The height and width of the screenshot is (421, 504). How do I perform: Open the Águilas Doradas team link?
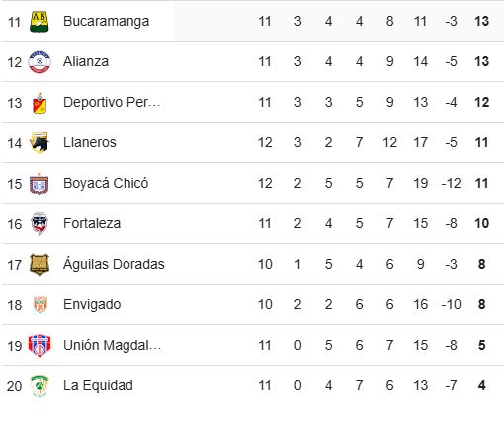(114, 264)
